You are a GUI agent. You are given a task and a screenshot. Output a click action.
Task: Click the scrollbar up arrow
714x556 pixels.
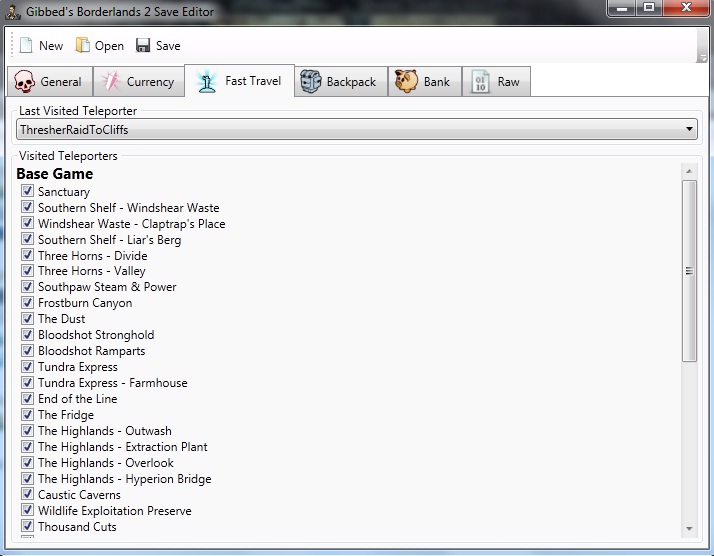coord(689,171)
